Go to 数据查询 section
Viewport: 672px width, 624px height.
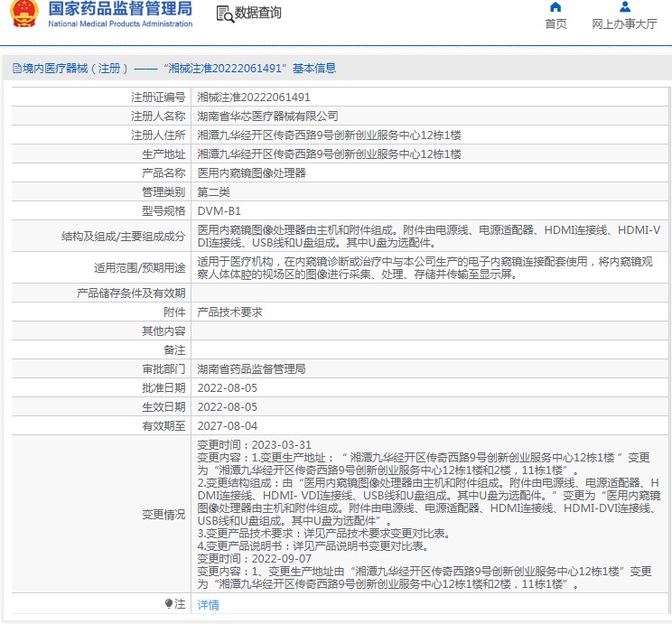pos(258,13)
